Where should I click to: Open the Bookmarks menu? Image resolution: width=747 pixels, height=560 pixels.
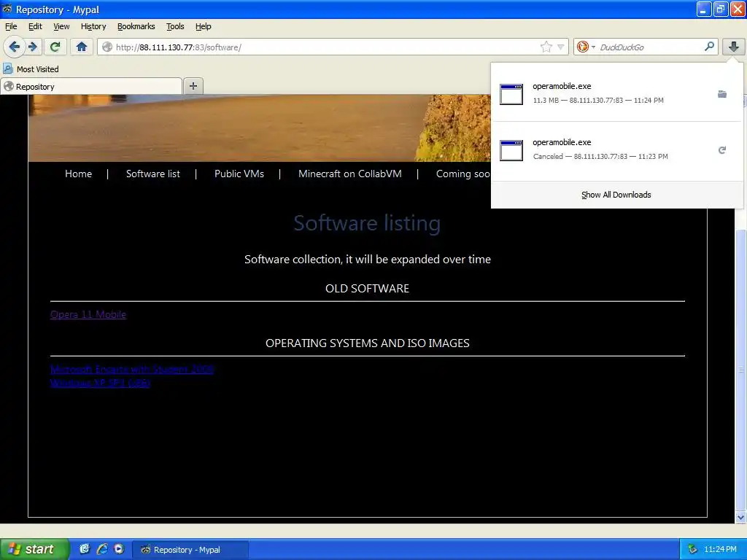coord(136,26)
